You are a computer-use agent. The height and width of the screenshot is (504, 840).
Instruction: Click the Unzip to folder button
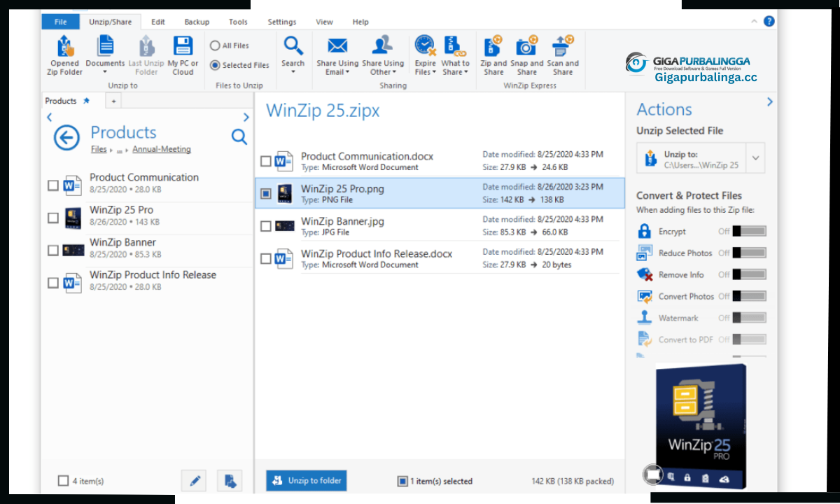[307, 480]
